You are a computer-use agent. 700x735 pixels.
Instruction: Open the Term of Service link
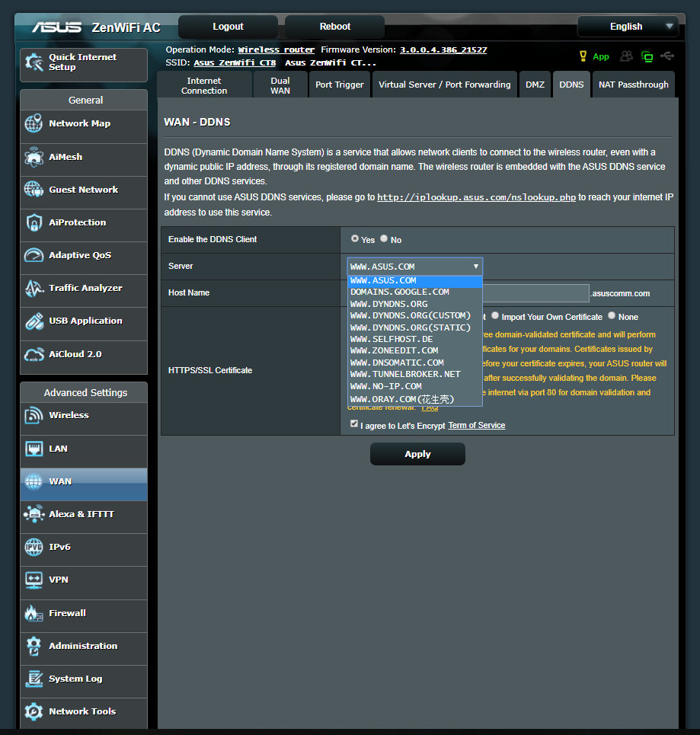[476, 425]
